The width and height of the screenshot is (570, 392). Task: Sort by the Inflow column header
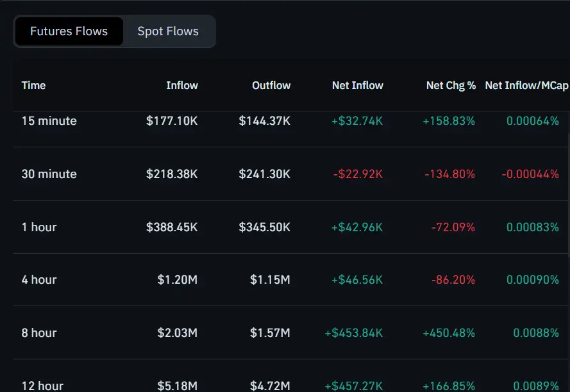click(182, 85)
